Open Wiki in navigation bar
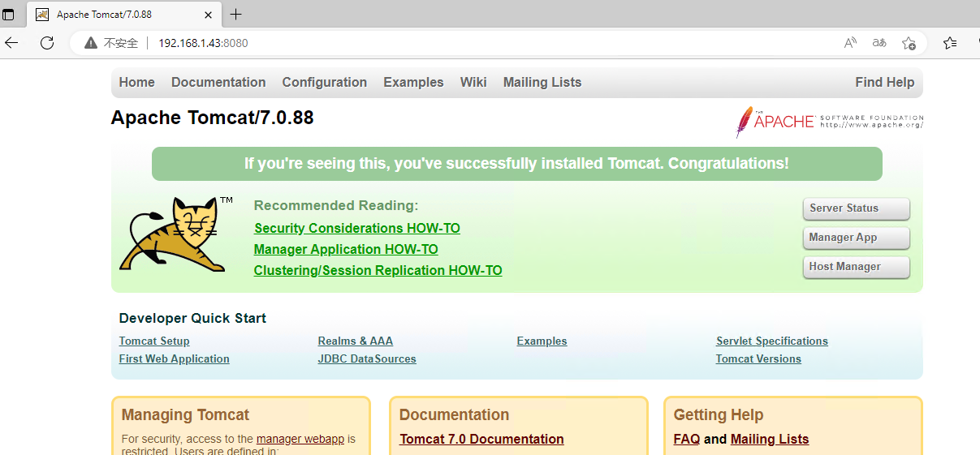 [x=473, y=82]
